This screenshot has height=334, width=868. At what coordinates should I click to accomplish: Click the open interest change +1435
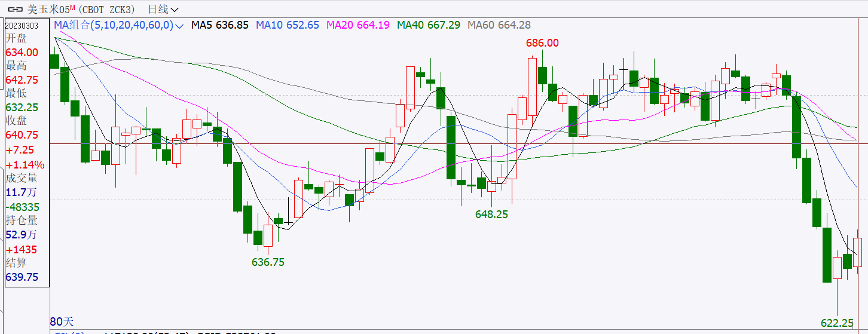22,249
